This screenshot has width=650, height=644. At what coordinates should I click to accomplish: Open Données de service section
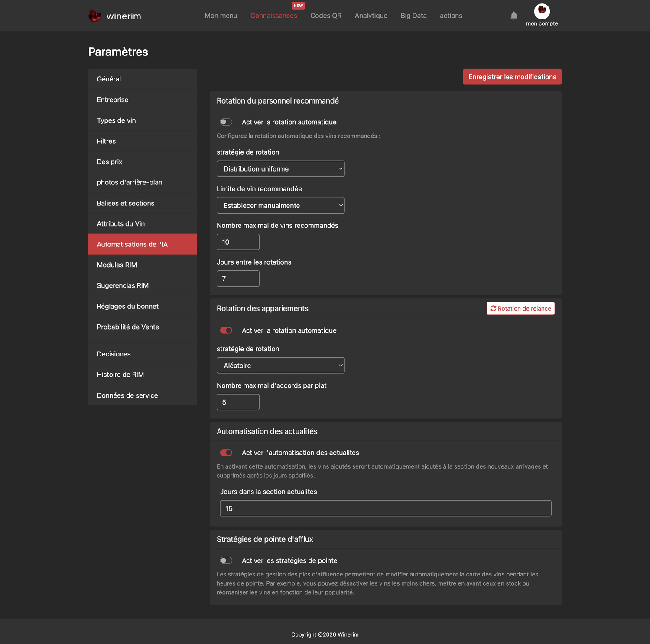pos(143,395)
